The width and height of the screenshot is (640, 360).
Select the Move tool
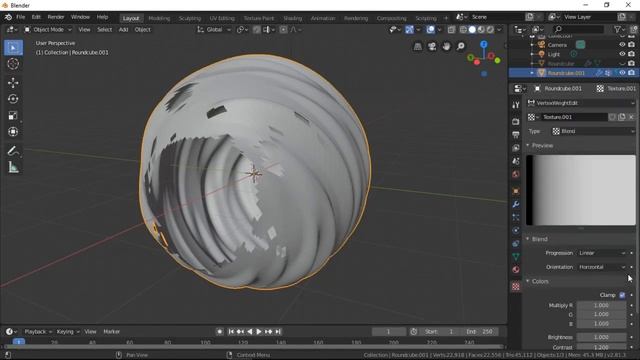point(13,83)
